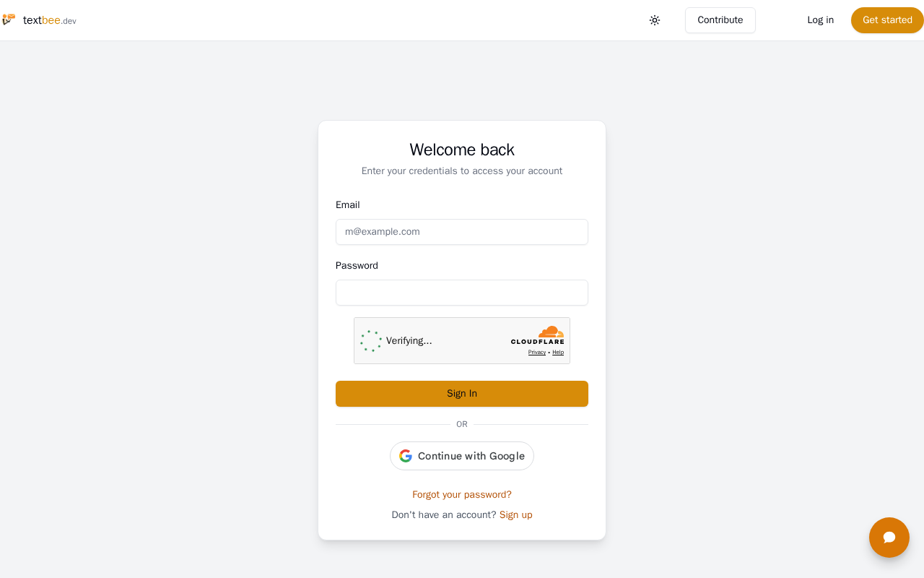Click the Password field label
This screenshot has width=924, height=578.
[357, 265]
